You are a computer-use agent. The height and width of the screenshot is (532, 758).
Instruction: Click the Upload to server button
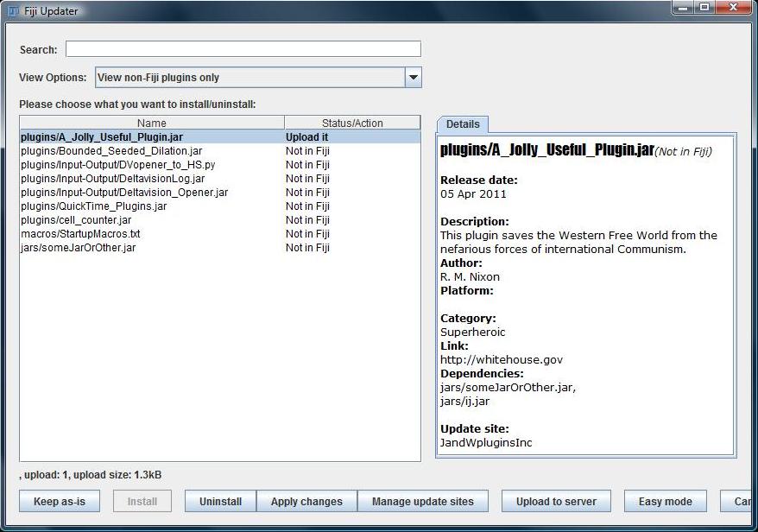click(557, 502)
